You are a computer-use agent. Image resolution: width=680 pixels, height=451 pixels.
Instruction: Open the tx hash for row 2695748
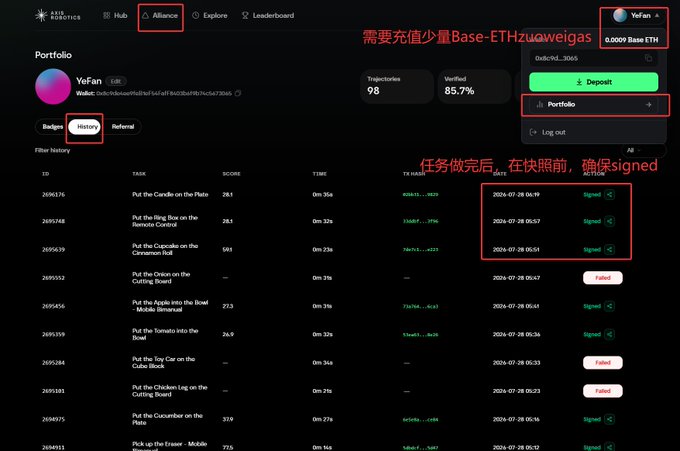[420, 221]
